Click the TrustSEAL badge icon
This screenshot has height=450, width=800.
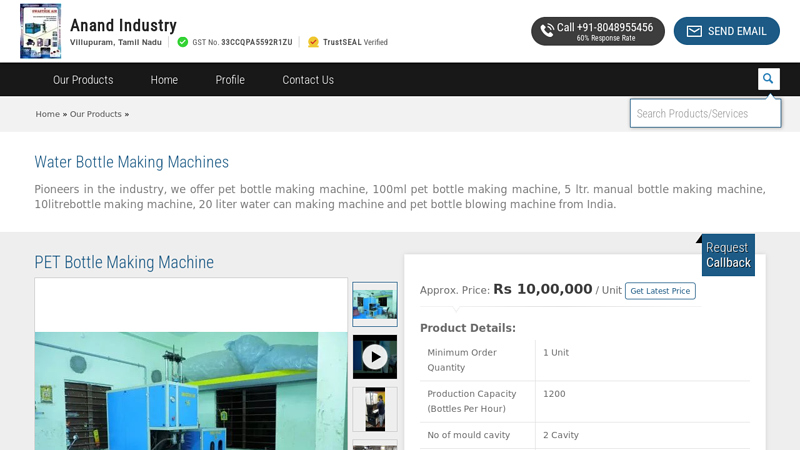point(313,42)
